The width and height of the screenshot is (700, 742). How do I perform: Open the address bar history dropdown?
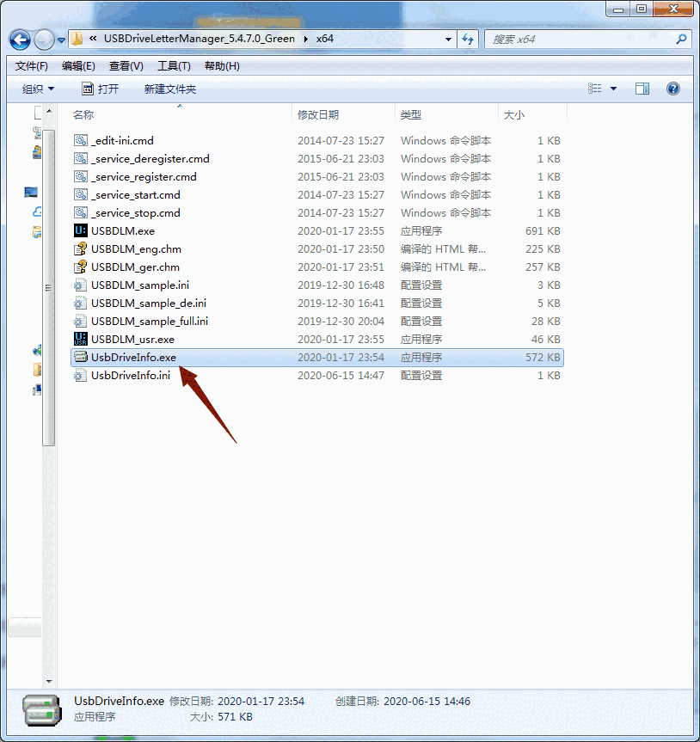click(x=448, y=40)
